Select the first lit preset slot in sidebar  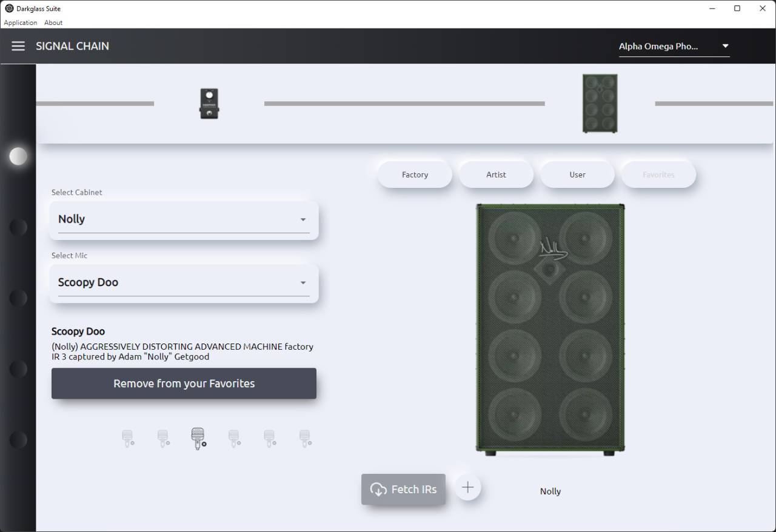(x=18, y=156)
